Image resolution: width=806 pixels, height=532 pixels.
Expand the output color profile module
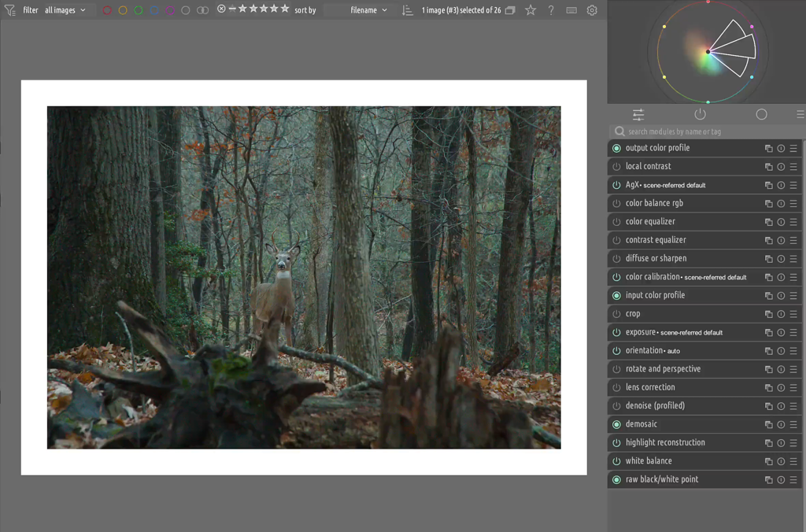657,148
